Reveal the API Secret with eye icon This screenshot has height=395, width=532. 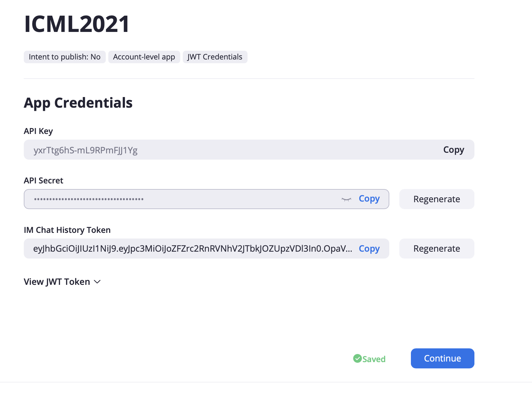pos(346,199)
